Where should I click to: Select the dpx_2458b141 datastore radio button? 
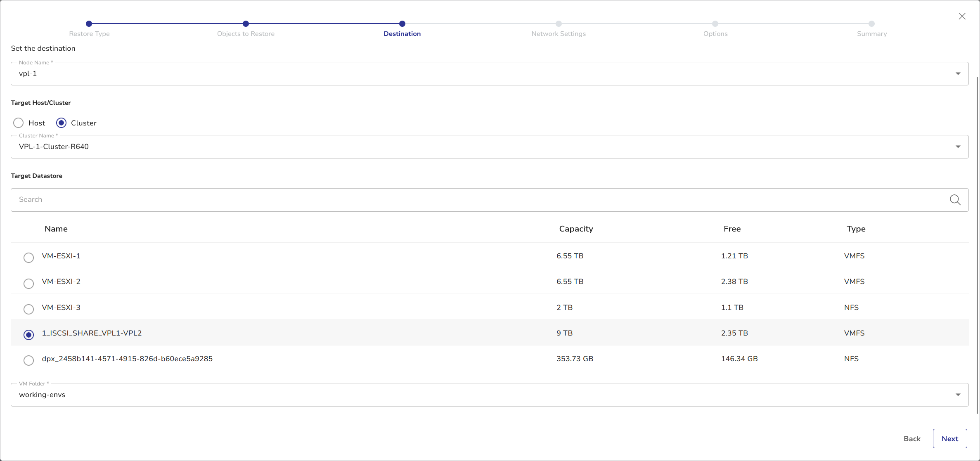coord(28,360)
